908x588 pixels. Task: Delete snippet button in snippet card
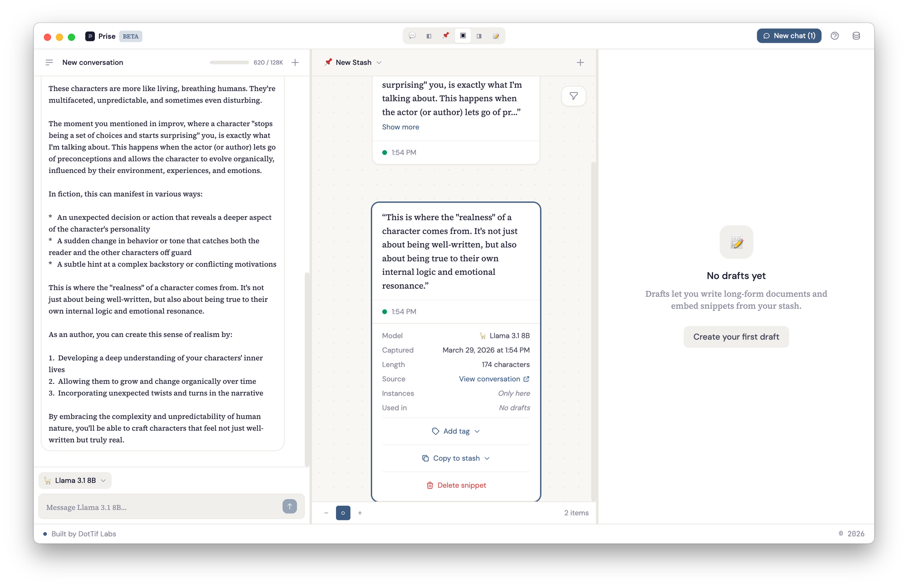click(456, 485)
